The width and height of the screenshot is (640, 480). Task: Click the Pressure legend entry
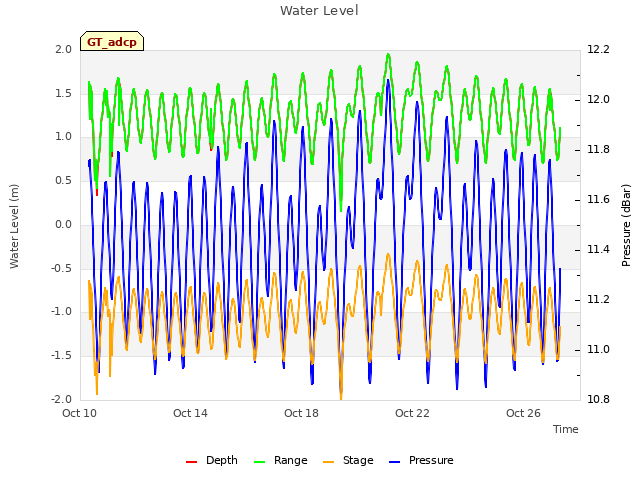421,460
